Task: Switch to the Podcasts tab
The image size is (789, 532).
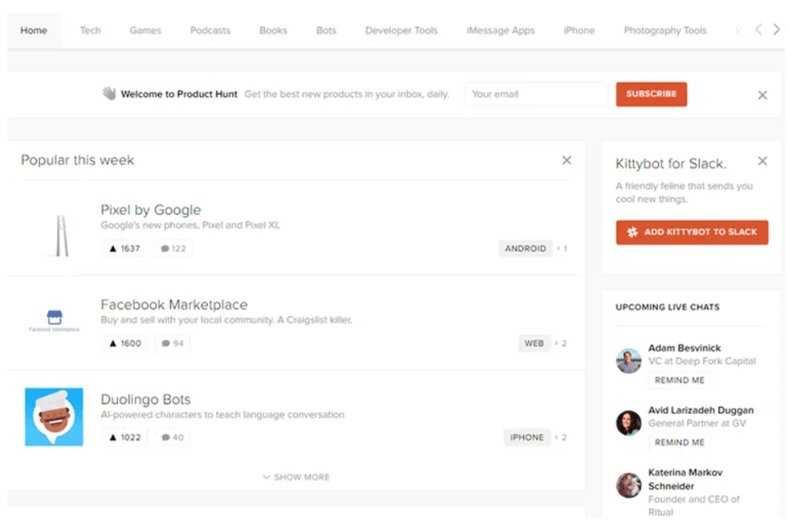Action: 210,29
